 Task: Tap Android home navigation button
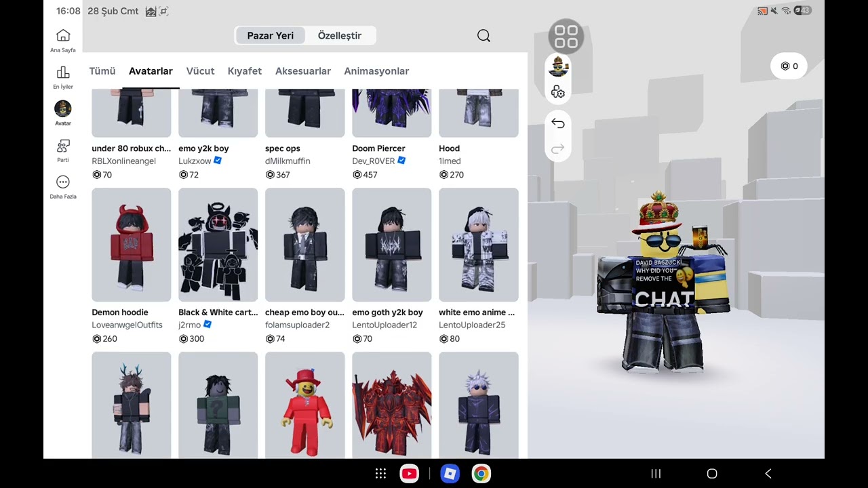click(x=712, y=474)
